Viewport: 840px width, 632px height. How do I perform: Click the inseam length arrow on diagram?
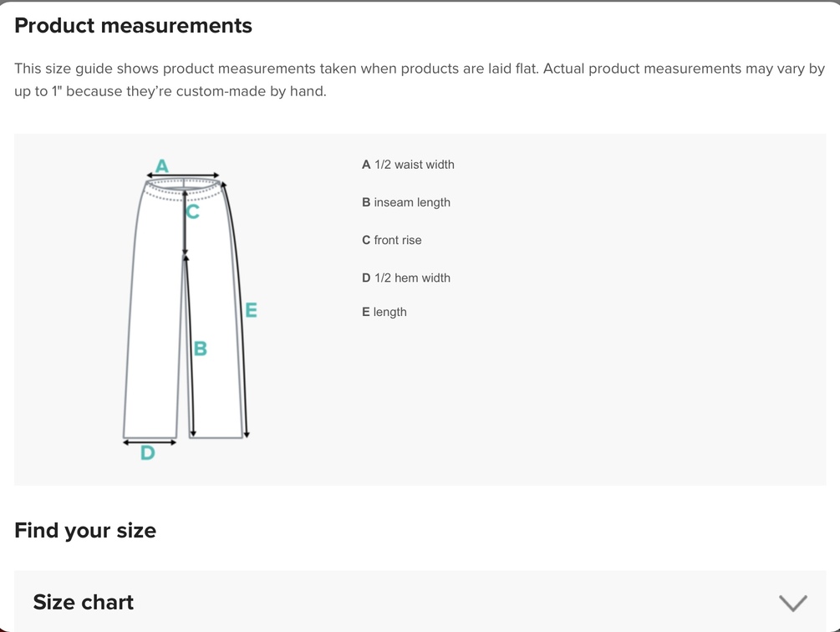click(189, 351)
